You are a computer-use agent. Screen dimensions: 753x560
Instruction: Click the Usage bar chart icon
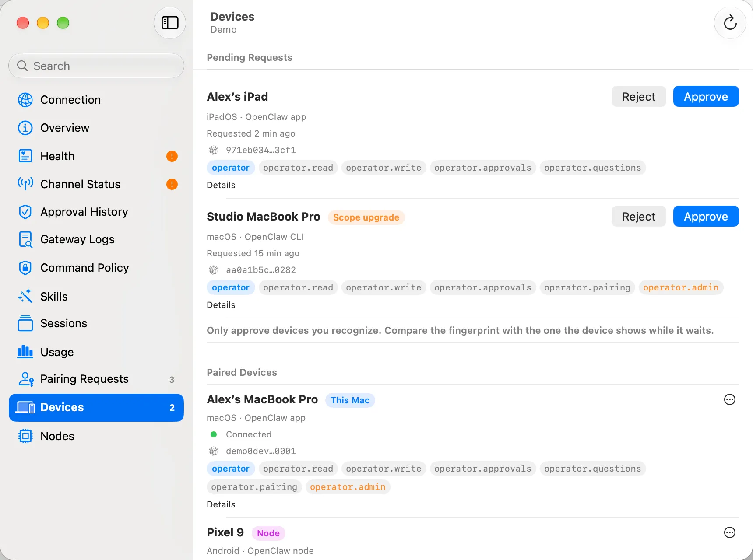point(25,352)
